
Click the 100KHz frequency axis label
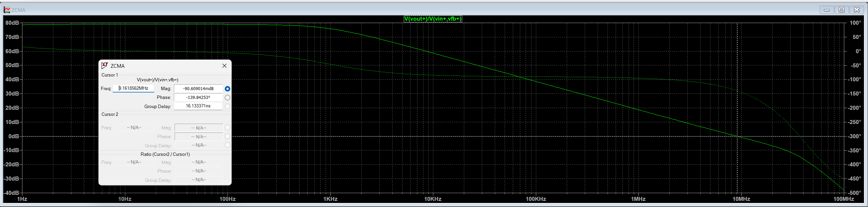coord(536,199)
